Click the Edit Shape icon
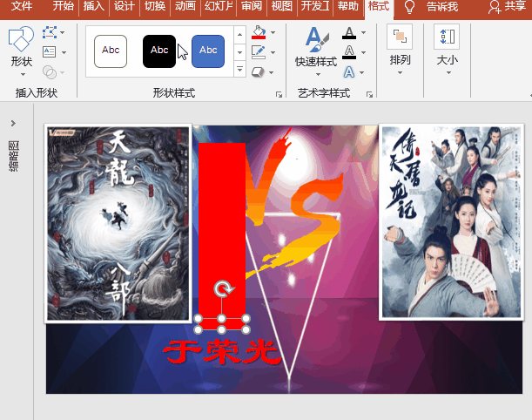532x420 pixels. point(50,32)
